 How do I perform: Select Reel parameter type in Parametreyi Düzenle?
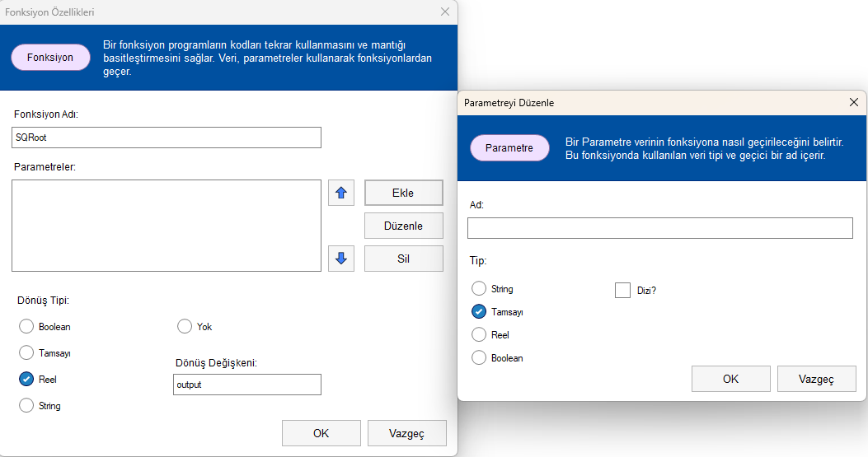click(x=479, y=335)
